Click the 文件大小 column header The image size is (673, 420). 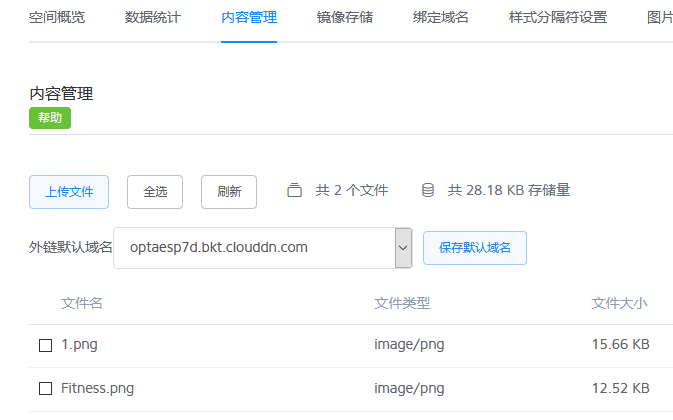(x=619, y=303)
